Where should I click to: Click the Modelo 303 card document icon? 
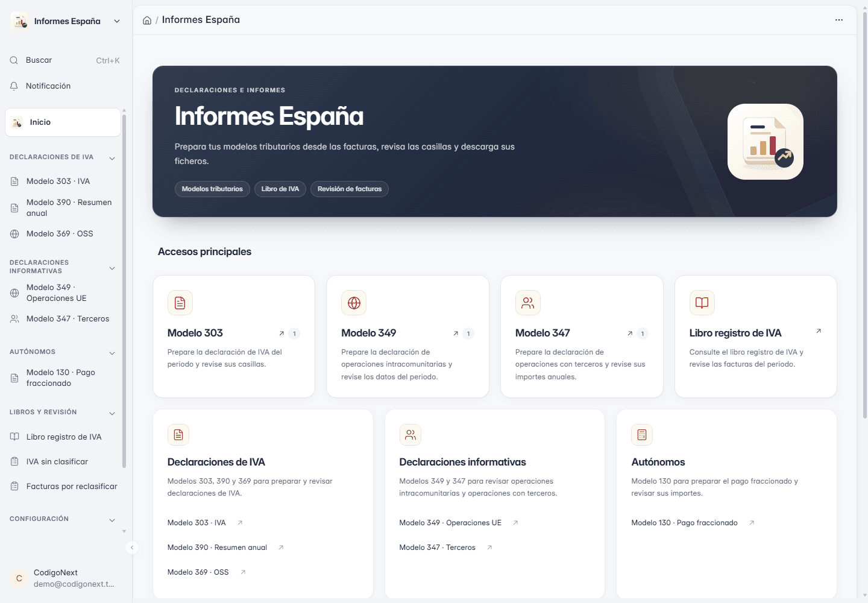click(180, 303)
